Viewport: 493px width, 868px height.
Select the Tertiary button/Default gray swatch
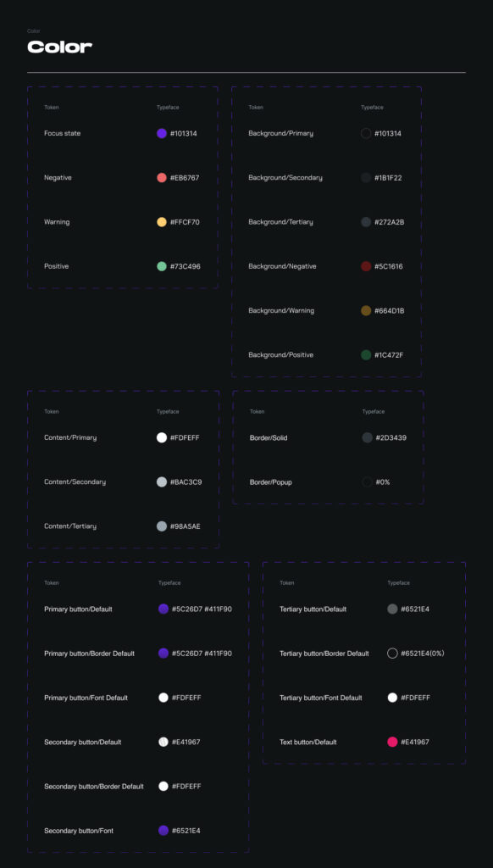(392, 609)
